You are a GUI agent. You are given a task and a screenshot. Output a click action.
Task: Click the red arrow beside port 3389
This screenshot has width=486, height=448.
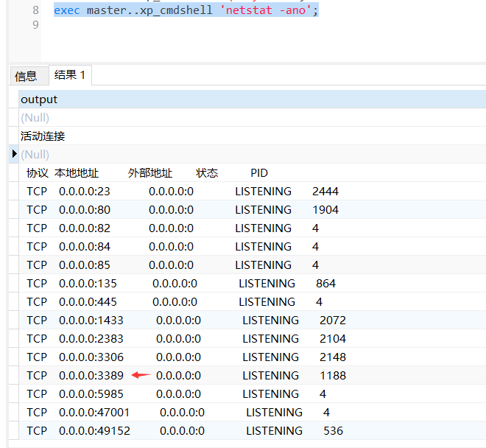tap(141, 375)
